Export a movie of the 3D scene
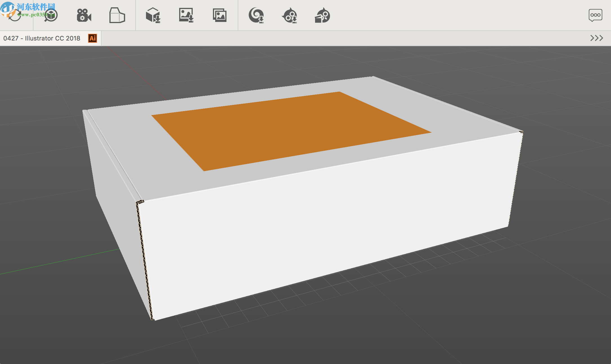This screenshot has width=611, height=364. point(84,15)
